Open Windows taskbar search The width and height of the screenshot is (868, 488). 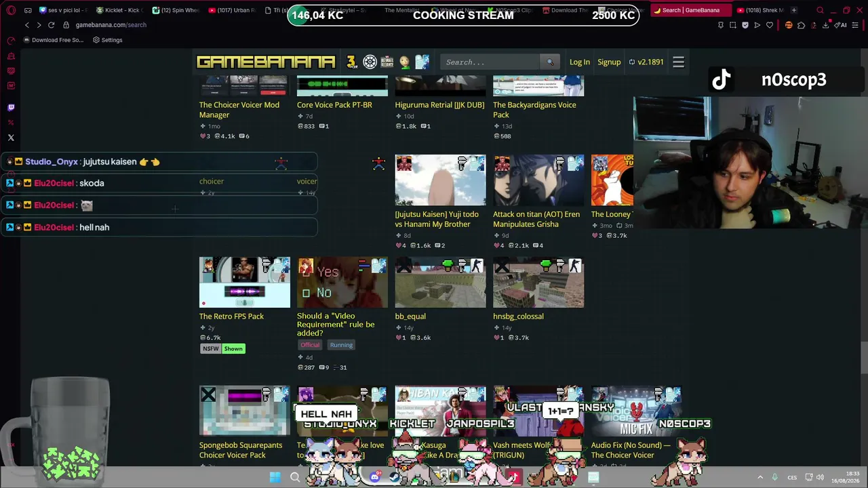295,477
